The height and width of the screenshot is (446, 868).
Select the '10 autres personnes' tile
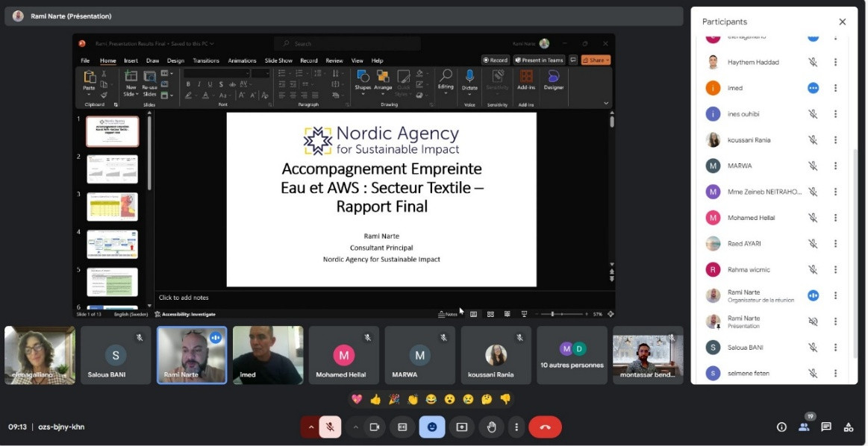pos(572,355)
